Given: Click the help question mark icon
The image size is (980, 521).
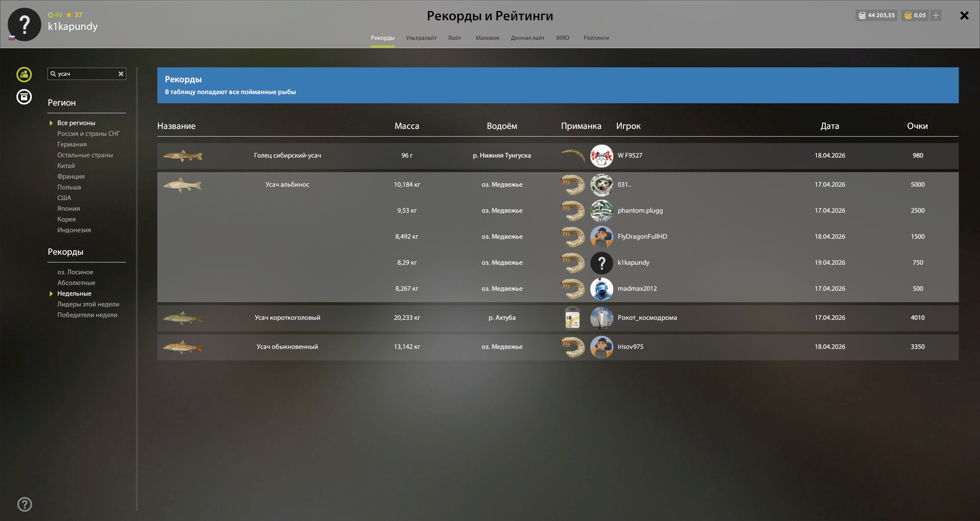Looking at the screenshot, I should pos(25,504).
